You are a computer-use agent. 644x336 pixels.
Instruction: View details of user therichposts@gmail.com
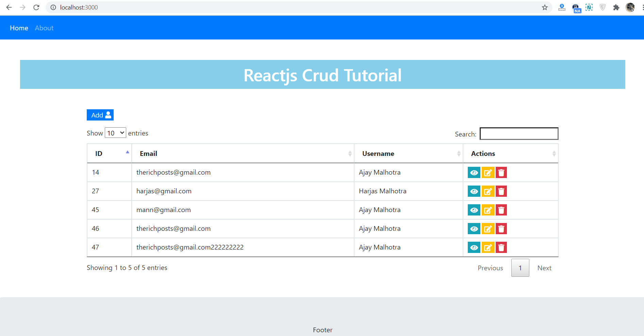(474, 172)
